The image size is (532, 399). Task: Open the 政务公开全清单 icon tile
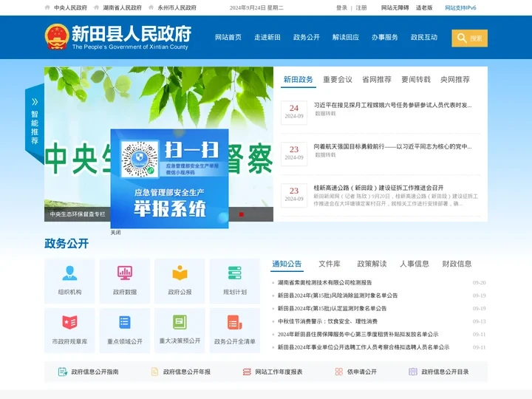(235, 330)
